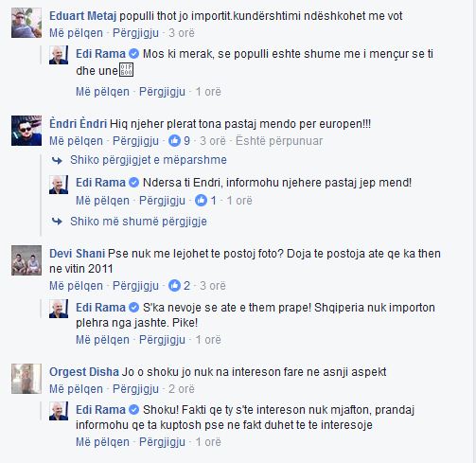Like Eduart Metaj's comment with 'Më pëlqen'

76,33
